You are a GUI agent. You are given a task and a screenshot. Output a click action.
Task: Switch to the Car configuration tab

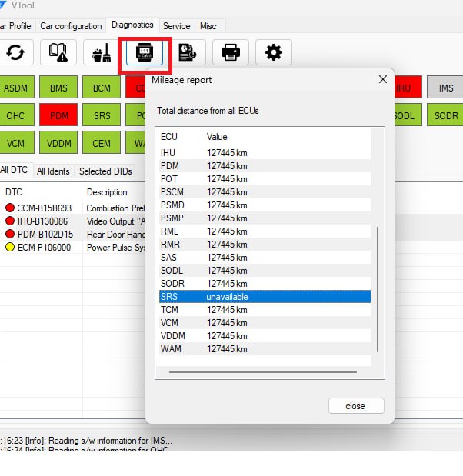(x=71, y=26)
